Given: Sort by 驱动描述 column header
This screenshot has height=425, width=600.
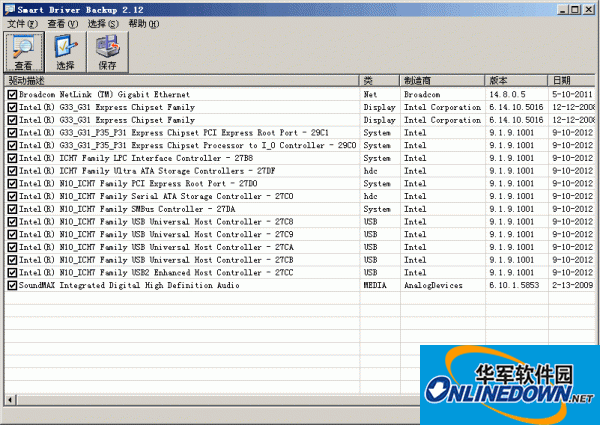Looking at the screenshot, I should click(x=182, y=80).
